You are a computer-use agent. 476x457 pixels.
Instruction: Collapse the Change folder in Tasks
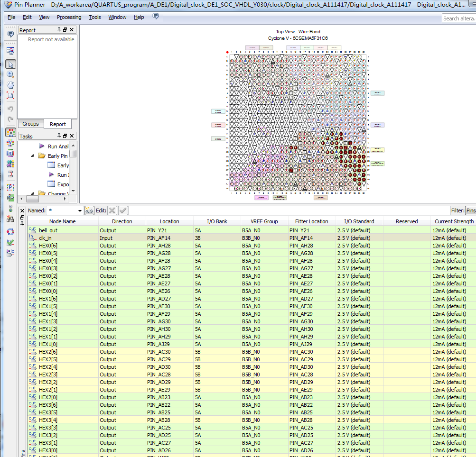tap(32, 193)
